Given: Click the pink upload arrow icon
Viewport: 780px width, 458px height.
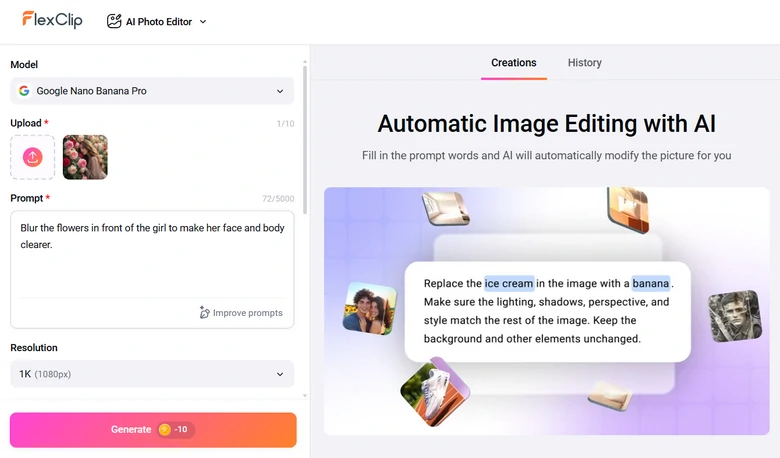Looking at the screenshot, I should (32, 157).
